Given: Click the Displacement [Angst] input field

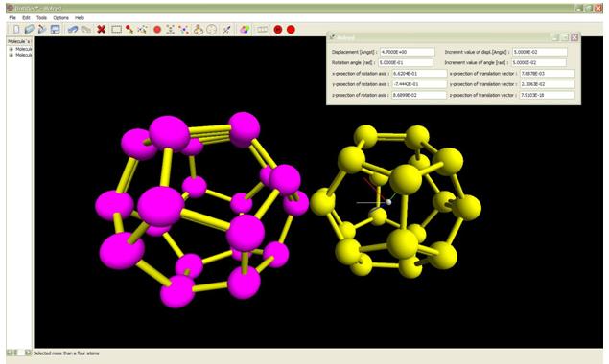Looking at the screenshot, I should [x=407, y=52].
